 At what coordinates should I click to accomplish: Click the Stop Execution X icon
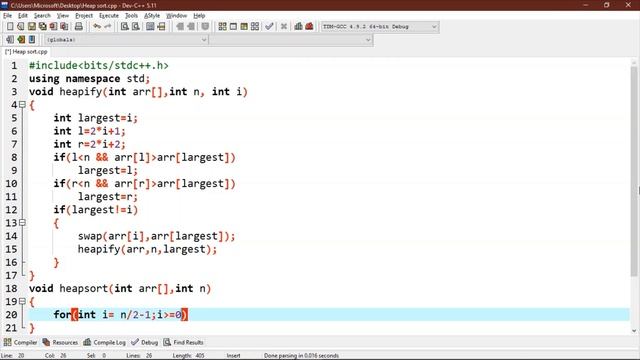coord(284,27)
